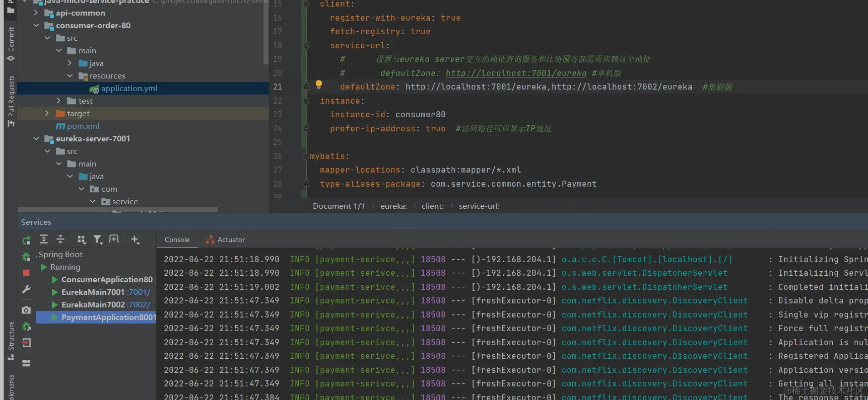This screenshot has height=400, width=868.
Task: Switch to the Console tab
Action: point(177,240)
